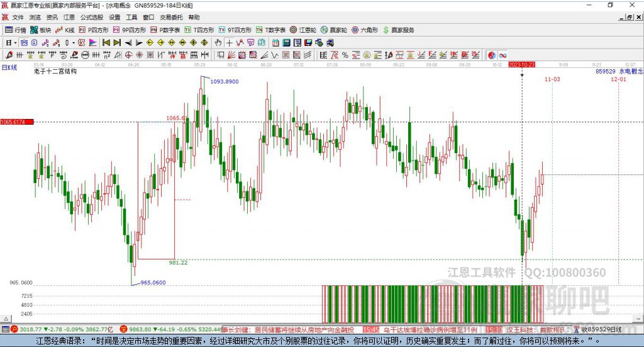This screenshot has height=347, width=644.
Task: Click the 2023-10-23 date marker
Action: 521,65
